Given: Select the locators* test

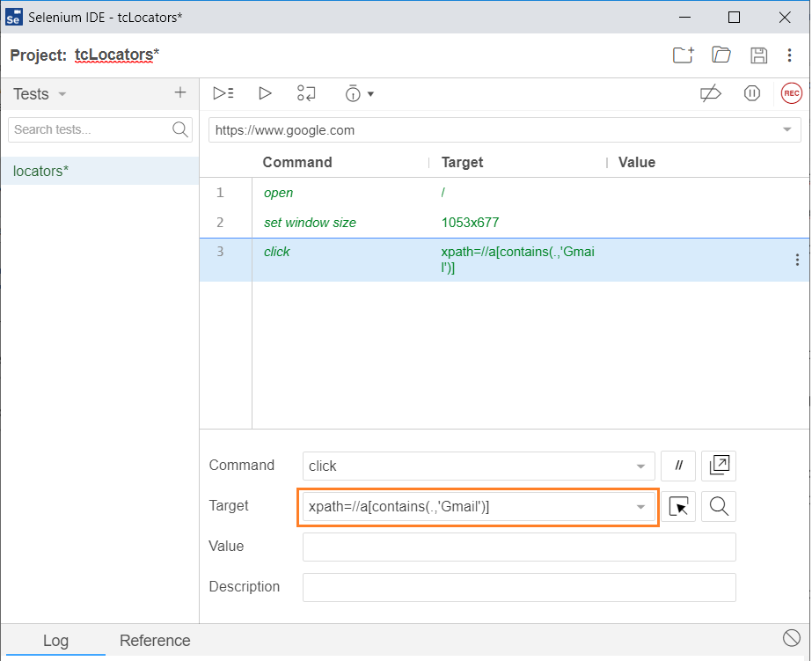Looking at the screenshot, I should pos(100,171).
